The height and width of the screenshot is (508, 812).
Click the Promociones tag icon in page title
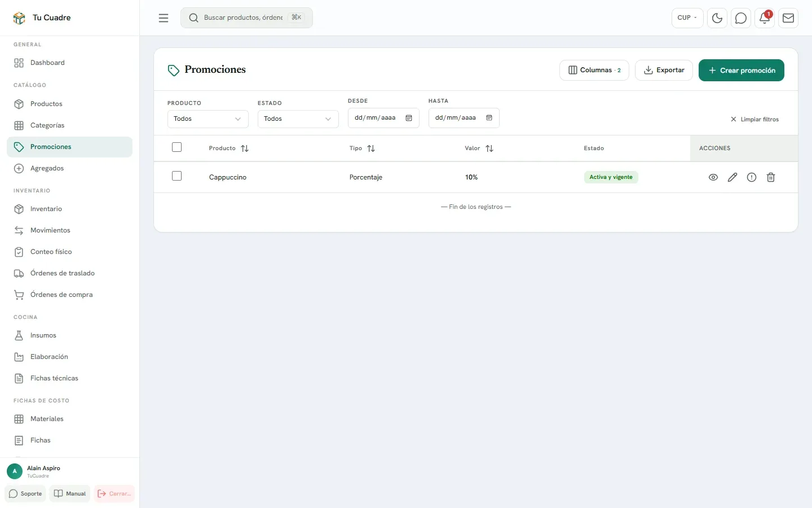click(x=174, y=70)
